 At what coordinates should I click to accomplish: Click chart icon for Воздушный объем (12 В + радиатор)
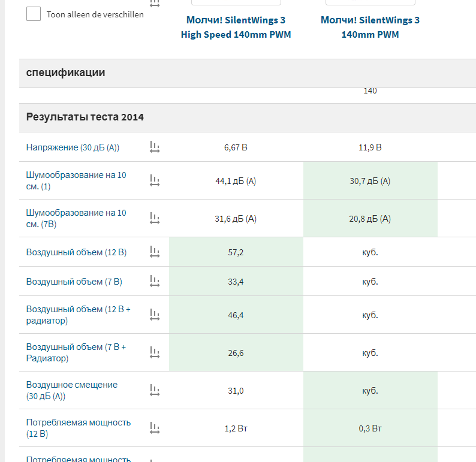click(x=155, y=315)
